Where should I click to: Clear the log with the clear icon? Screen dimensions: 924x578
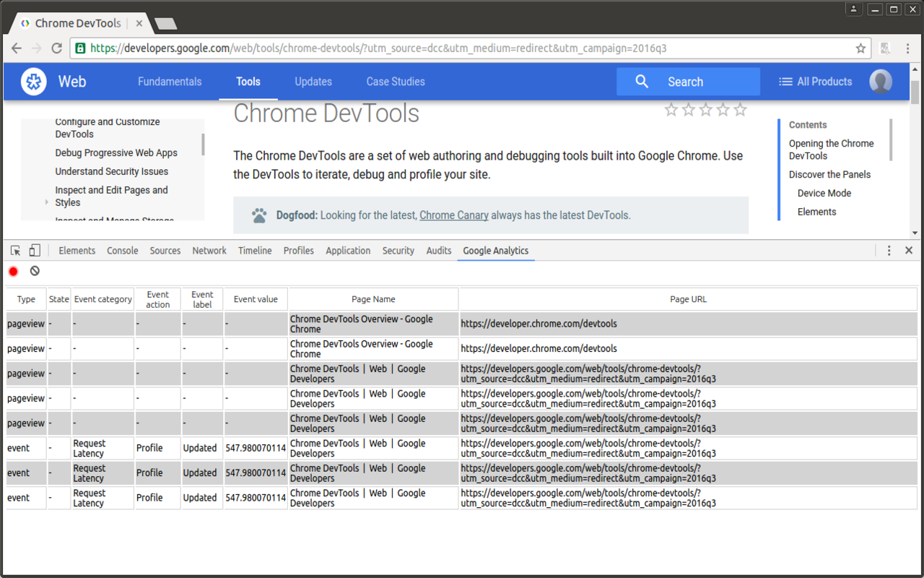click(x=35, y=272)
